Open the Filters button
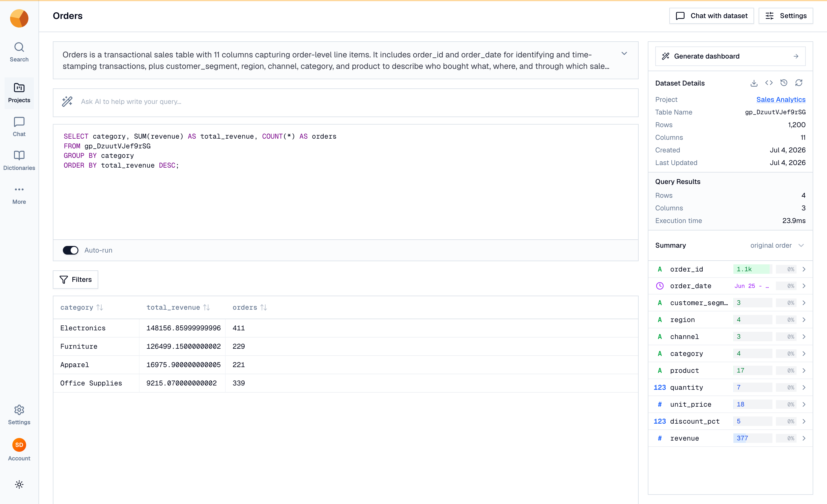The image size is (827, 504). [x=76, y=280]
